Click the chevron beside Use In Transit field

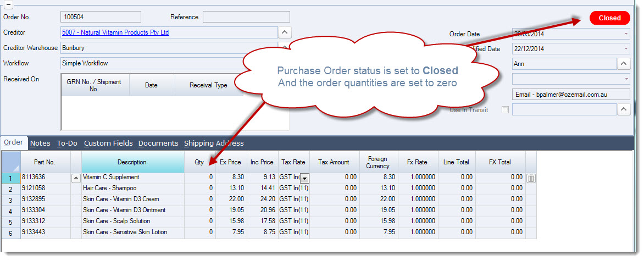point(624,109)
